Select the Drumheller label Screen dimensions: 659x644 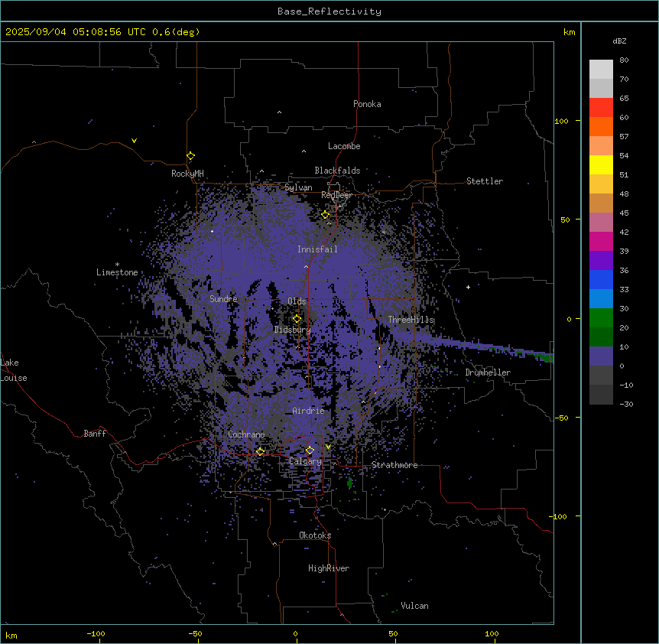point(488,372)
